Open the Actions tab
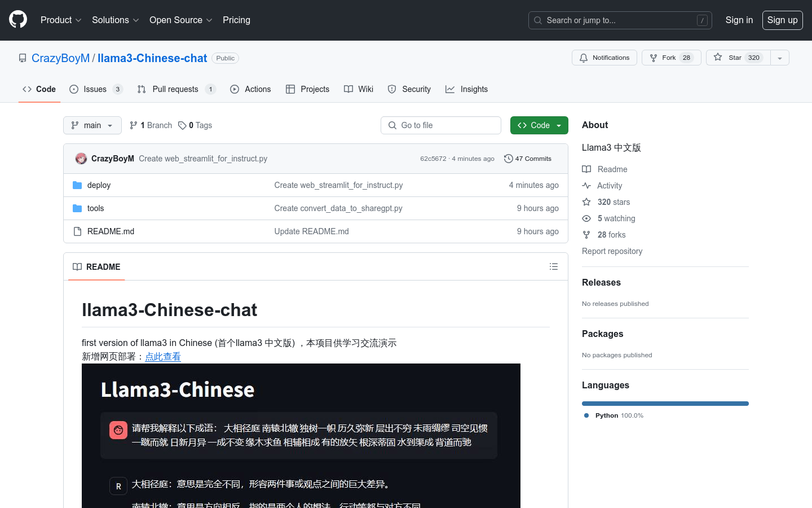 coord(250,89)
